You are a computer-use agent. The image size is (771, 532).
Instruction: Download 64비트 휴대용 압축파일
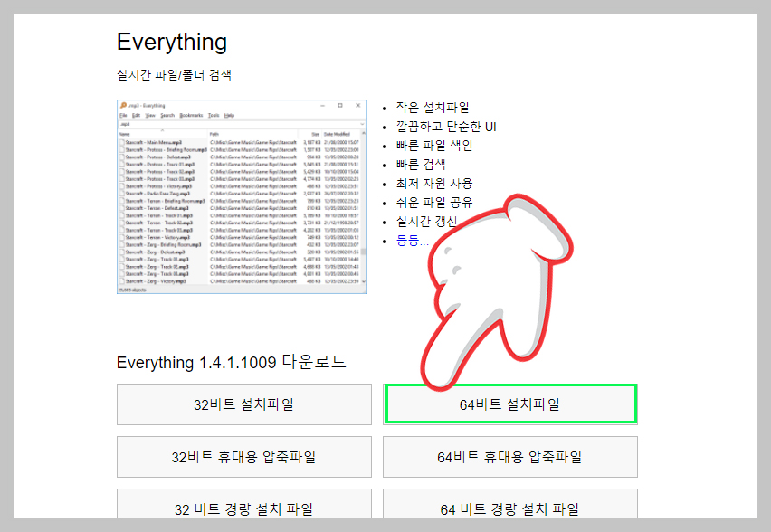click(509, 457)
